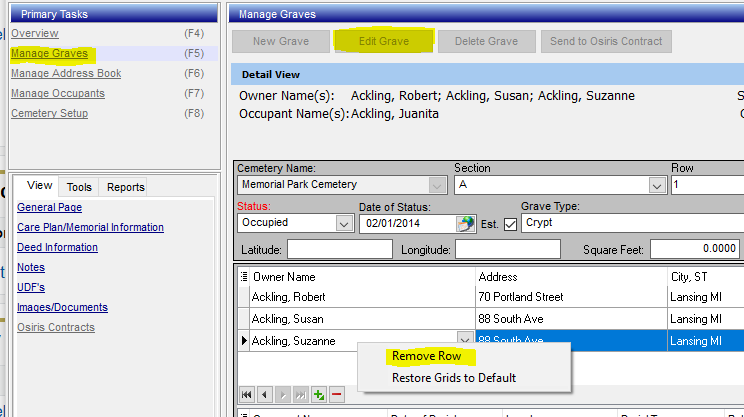Open the UDF's link
The image size is (744, 417).
coord(31,287)
